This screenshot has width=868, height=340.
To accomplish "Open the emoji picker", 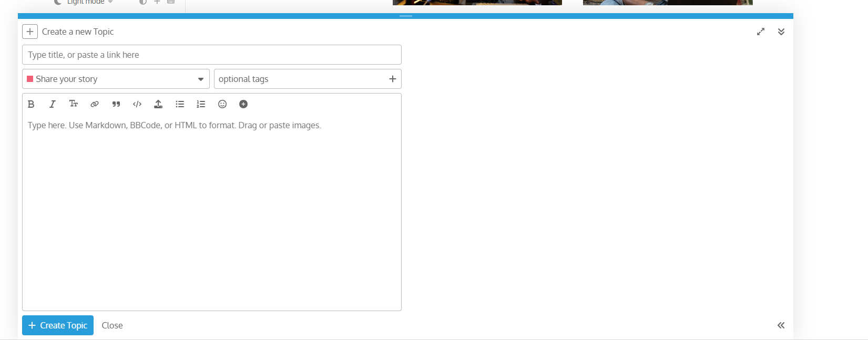I will point(222,104).
